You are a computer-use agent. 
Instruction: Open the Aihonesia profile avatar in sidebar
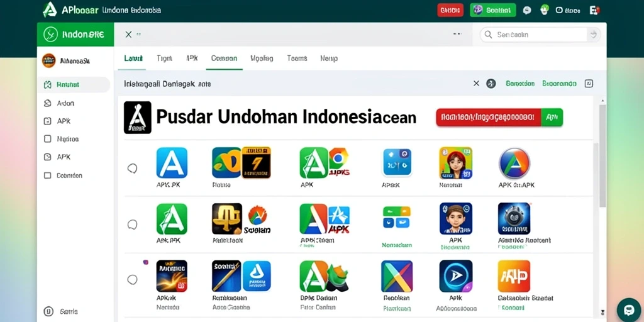[x=49, y=61]
